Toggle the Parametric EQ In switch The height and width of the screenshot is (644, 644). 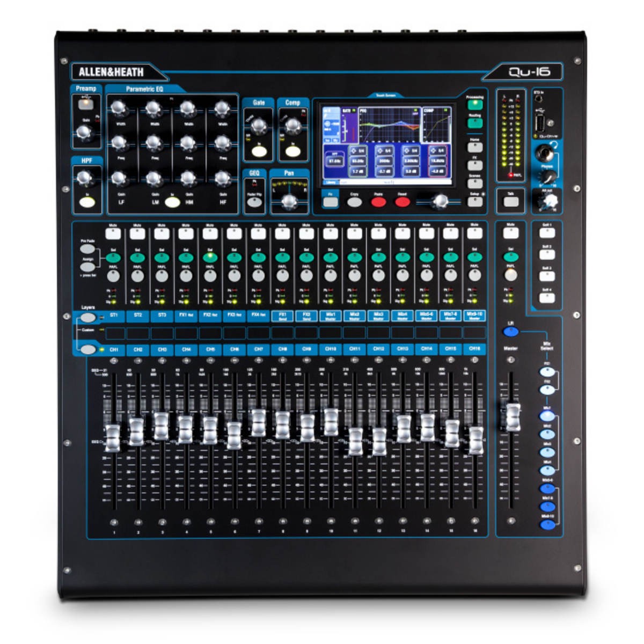coord(172,202)
